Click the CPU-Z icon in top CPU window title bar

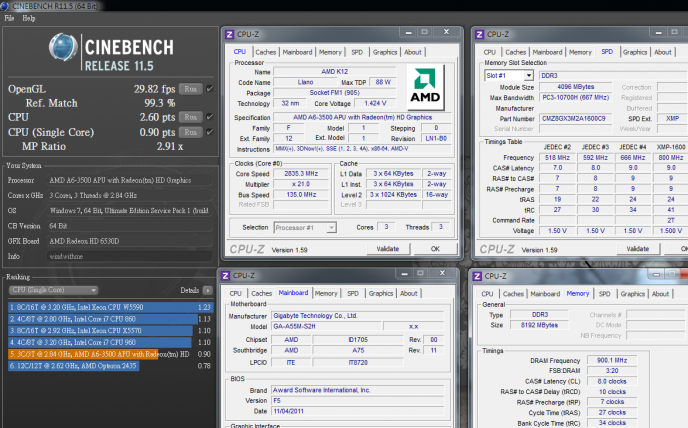coord(230,35)
